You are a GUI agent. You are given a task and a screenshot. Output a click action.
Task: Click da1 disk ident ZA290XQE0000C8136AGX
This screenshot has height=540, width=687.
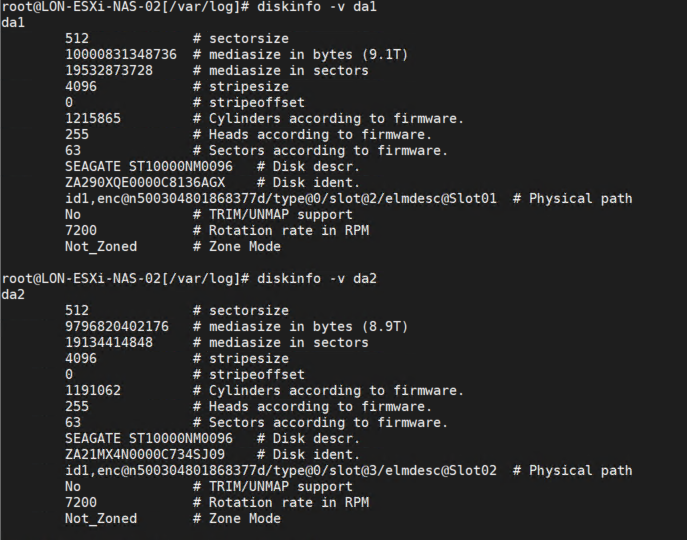[x=145, y=183]
